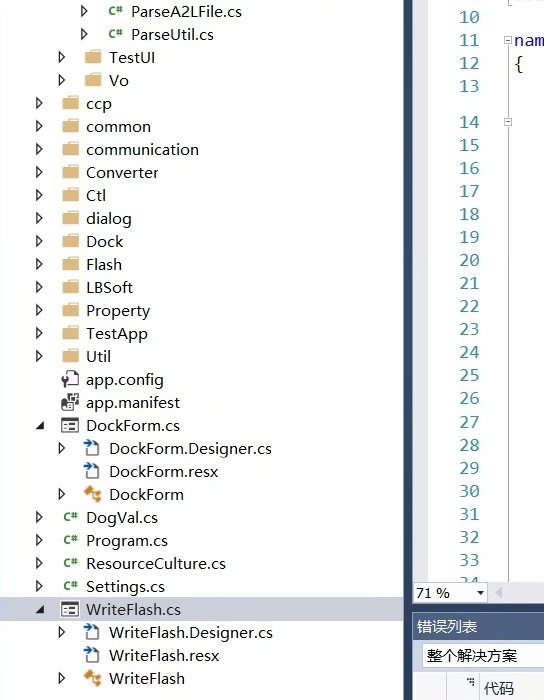This screenshot has height=700, width=544.
Task: Click the DockForm class icon
Action: (93, 494)
